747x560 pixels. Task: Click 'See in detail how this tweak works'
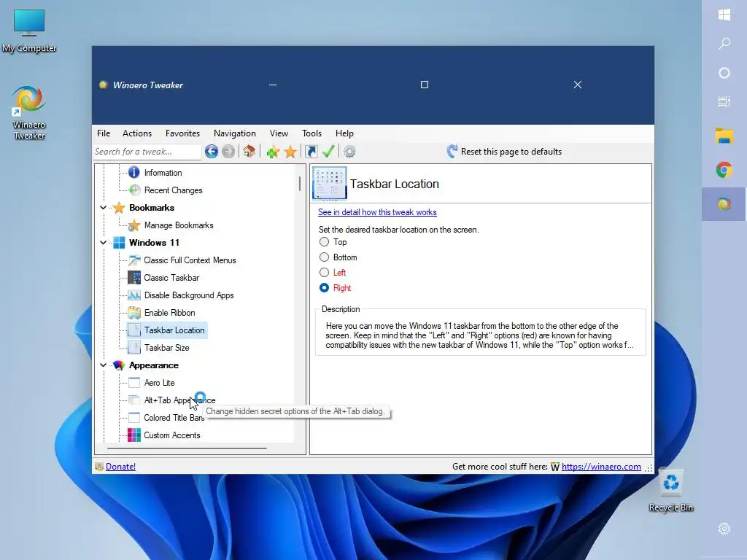point(377,212)
